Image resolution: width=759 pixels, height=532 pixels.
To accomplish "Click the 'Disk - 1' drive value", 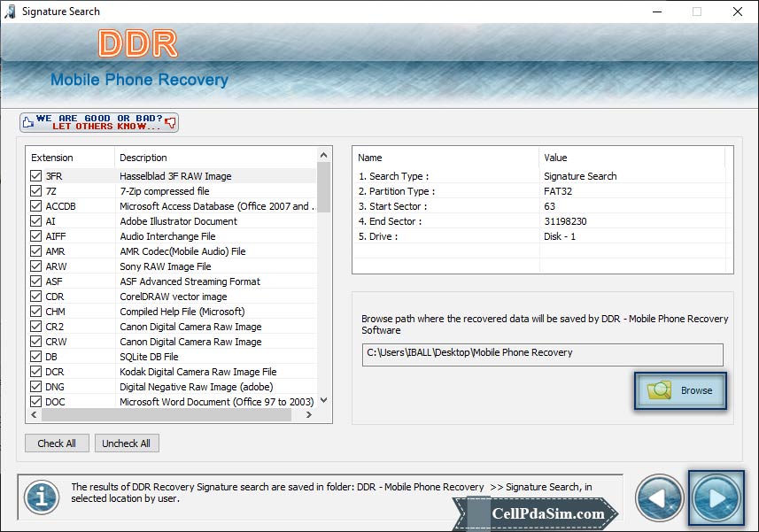I will click(560, 236).
